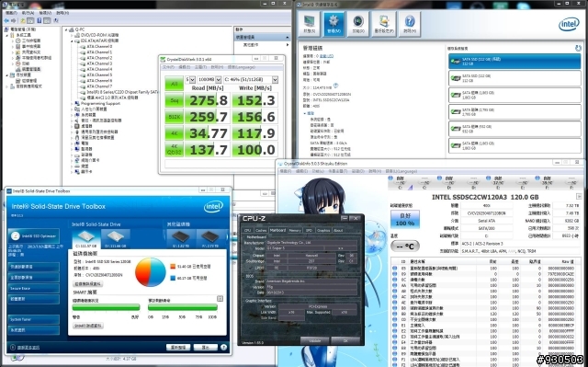588x367 pixels.
Task: Click the blue help icon in Computer Management toolbar
Action: click(39, 20)
